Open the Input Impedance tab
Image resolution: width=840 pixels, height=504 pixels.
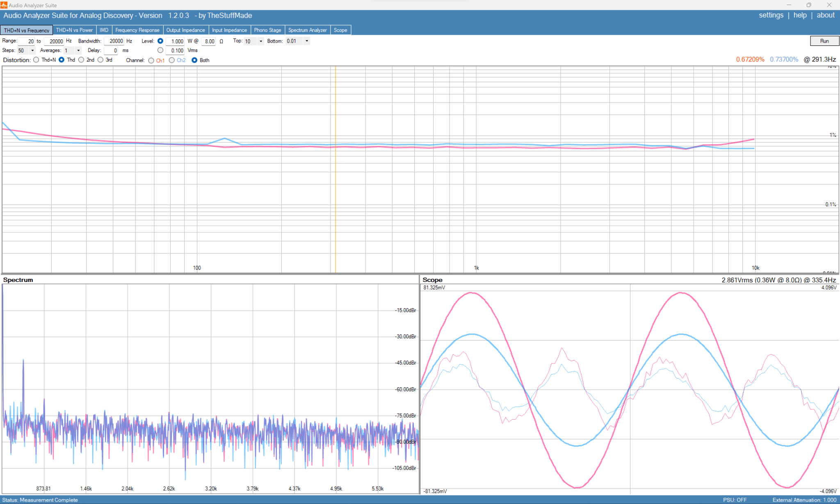pos(230,30)
